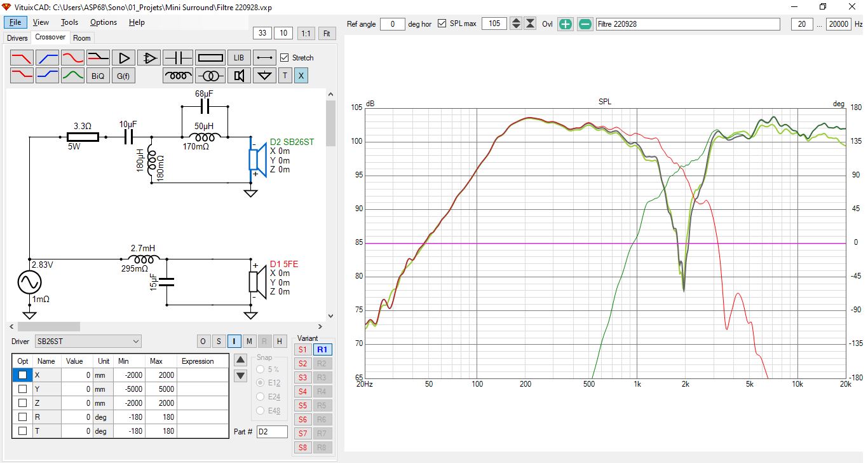Uncheck the Stretch checkbox
The image size is (868, 463).
click(285, 58)
